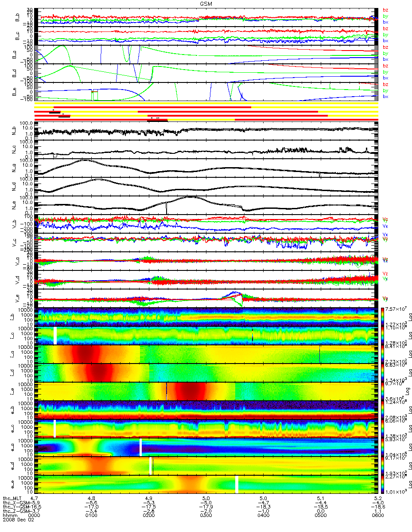Click the black vertical line in i_e spectrogram
Viewport: 412px width, 532px height.
[x=167, y=391]
